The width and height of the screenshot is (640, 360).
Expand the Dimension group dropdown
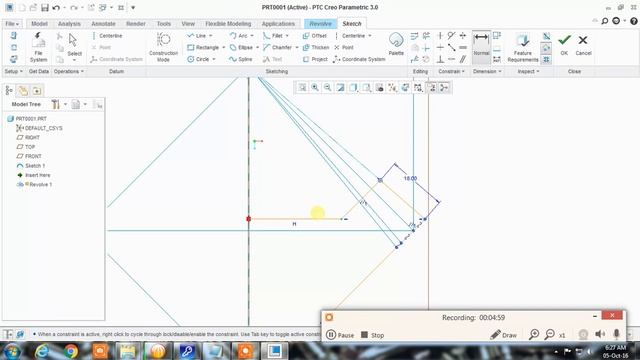point(487,71)
